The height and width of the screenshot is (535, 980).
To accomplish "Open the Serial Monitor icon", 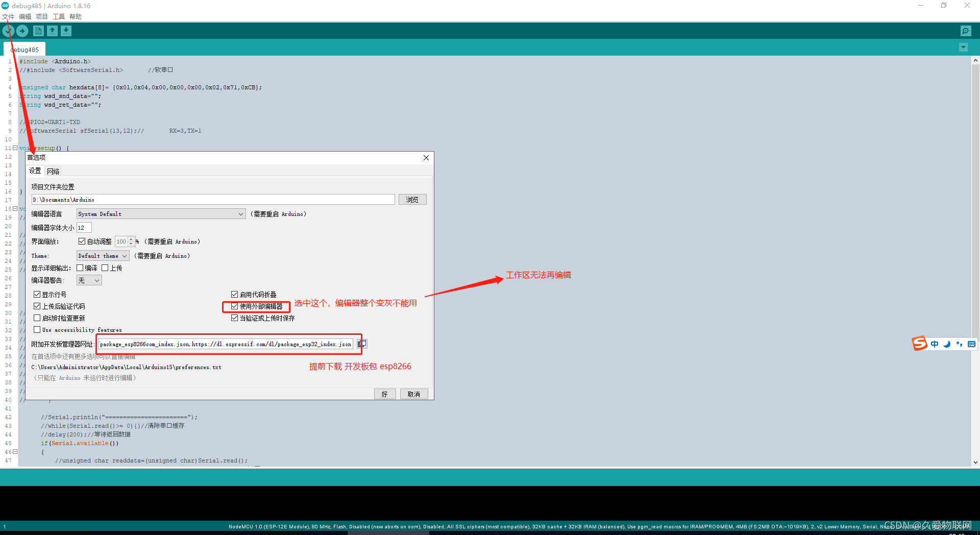I will [966, 31].
